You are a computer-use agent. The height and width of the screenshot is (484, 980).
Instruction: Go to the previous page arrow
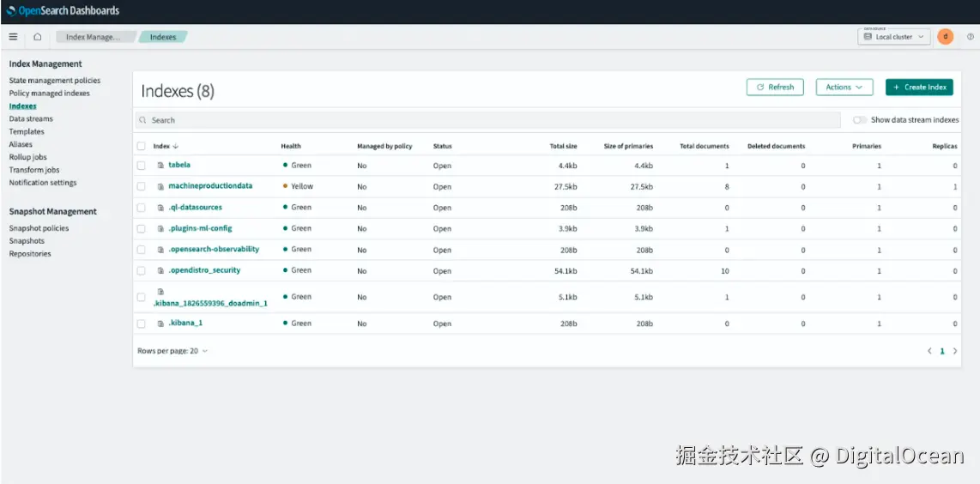929,352
